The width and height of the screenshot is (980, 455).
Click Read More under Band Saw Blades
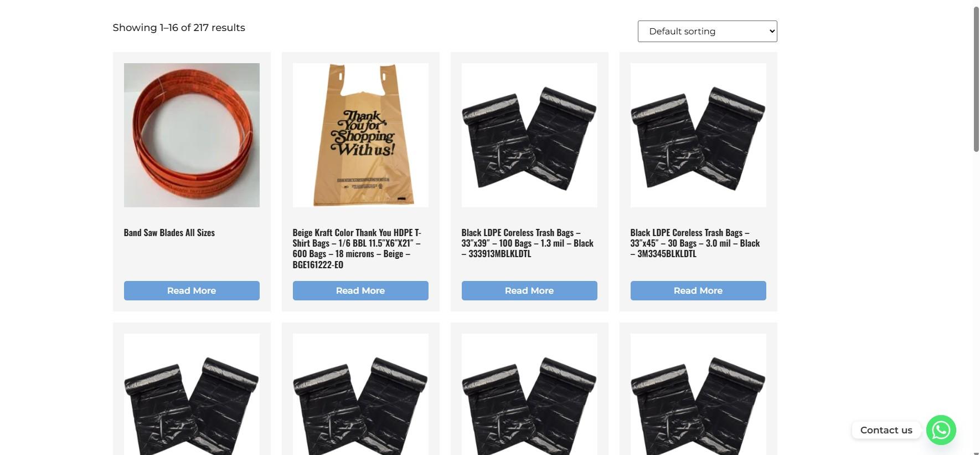point(192,290)
